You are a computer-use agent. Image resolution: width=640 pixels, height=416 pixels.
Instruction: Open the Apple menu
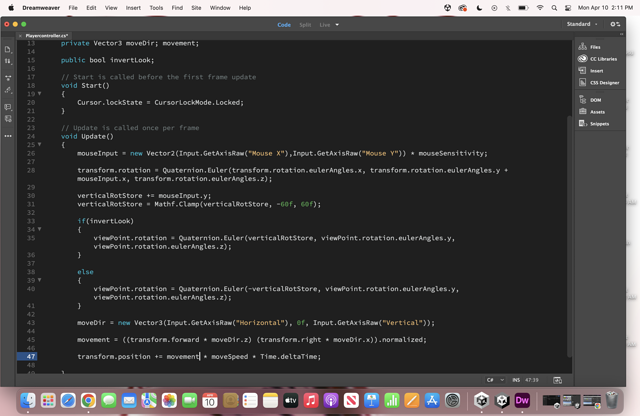[x=11, y=8]
